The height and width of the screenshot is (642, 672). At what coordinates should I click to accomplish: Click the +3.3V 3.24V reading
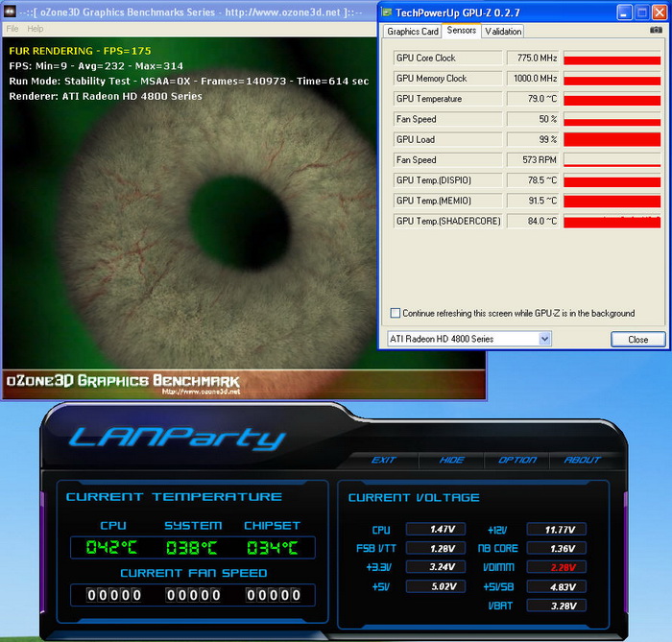[x=436, y=567]
